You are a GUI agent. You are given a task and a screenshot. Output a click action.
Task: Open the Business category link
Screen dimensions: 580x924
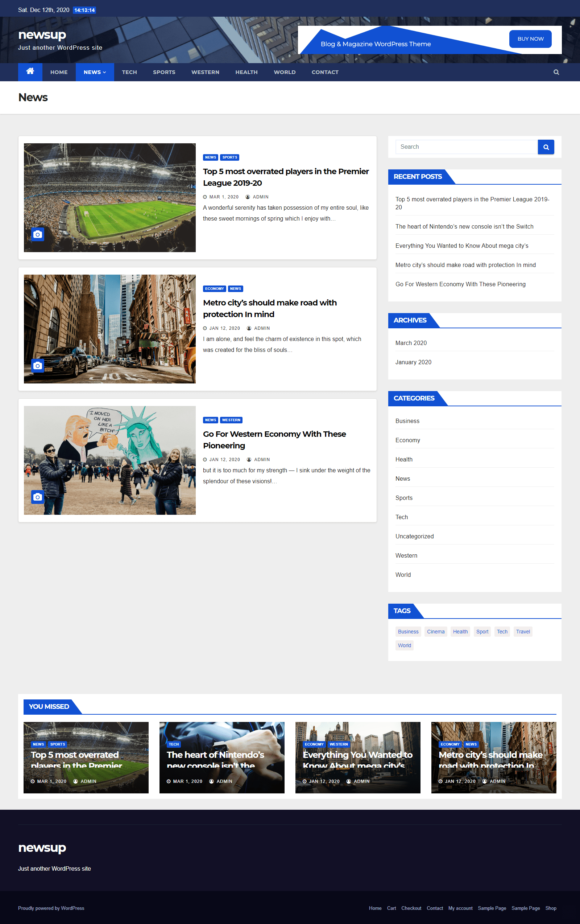pos(407,421)
